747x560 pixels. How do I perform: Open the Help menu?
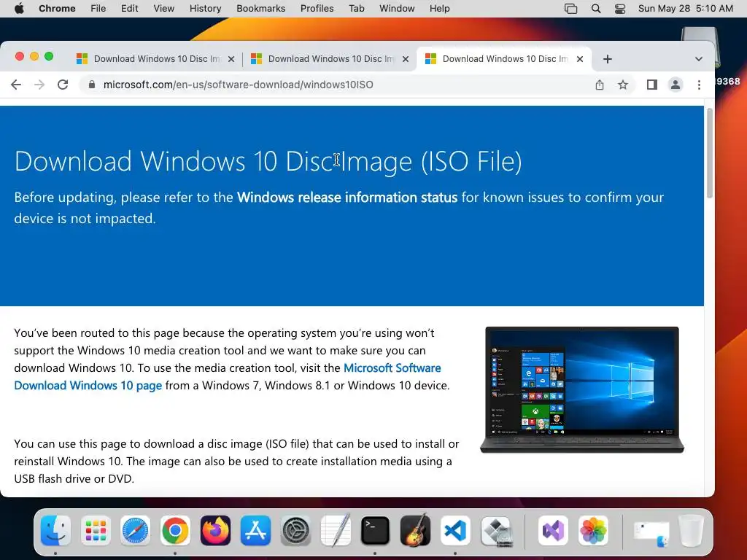(439, 9)
